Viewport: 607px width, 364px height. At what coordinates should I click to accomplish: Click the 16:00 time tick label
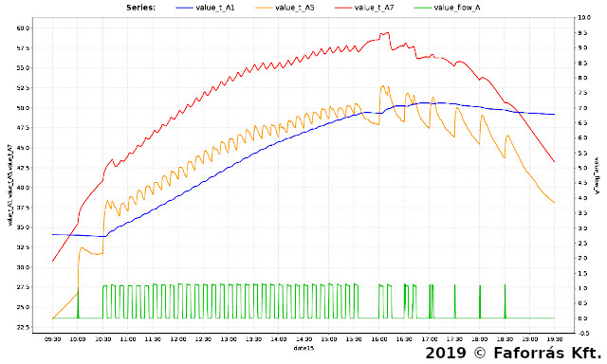pyautogui.click(x=379, y=339)
